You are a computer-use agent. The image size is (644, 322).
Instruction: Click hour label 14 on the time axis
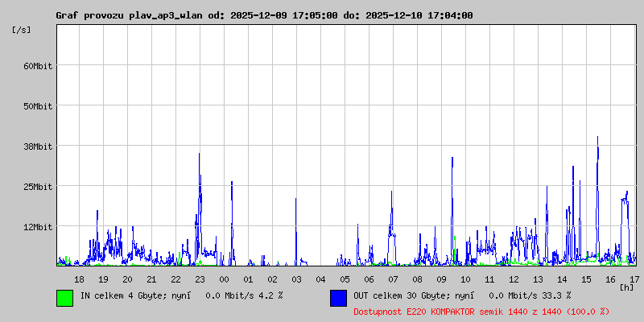click(x=562, y=279)
